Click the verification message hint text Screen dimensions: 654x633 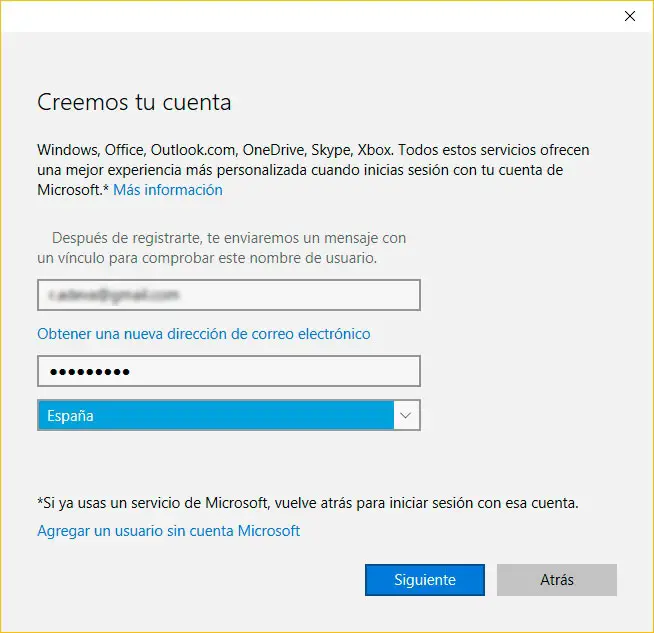(x=222, y=248)
